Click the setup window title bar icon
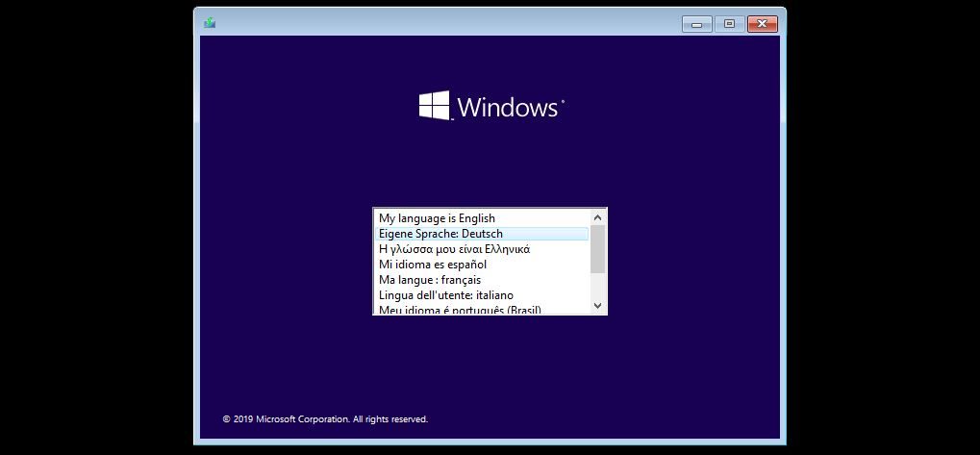The image size is (980, 455). (210, 23)
